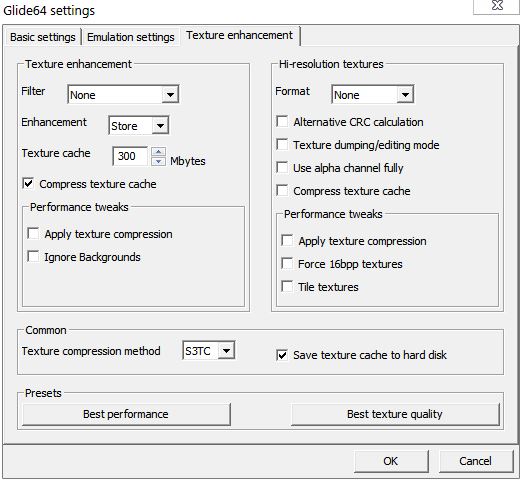Click the Texture cache size field
The height and width of the screenshot is (481, 522).
coord(130,156)
